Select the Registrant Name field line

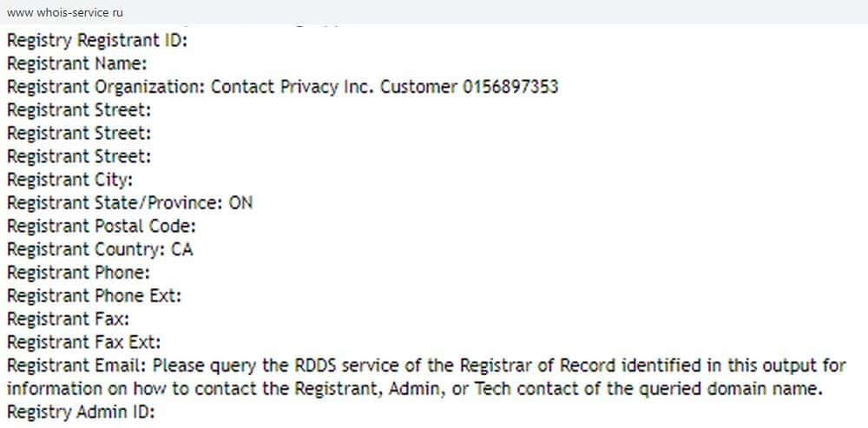click(76, 63)
